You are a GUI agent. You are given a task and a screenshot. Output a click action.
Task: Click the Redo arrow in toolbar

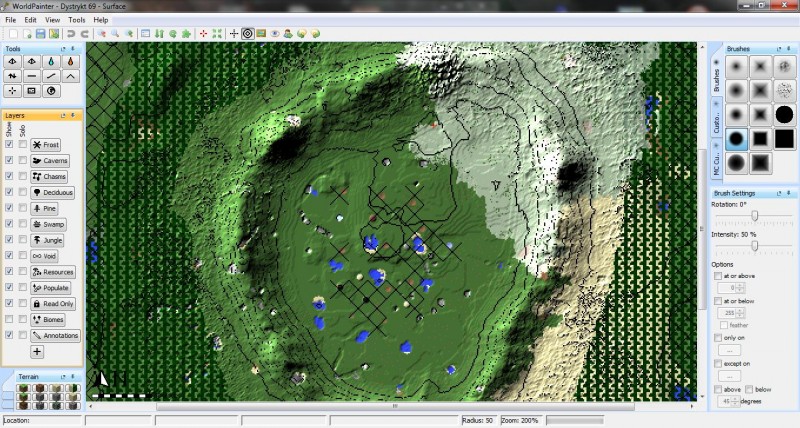85,34
